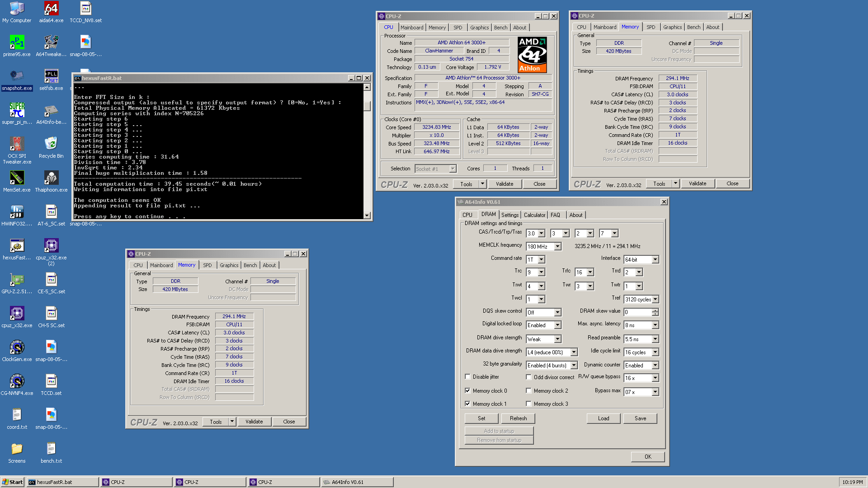Open the Screens folder icon
The image size is (868, 488).
click(x=17, y=453)
